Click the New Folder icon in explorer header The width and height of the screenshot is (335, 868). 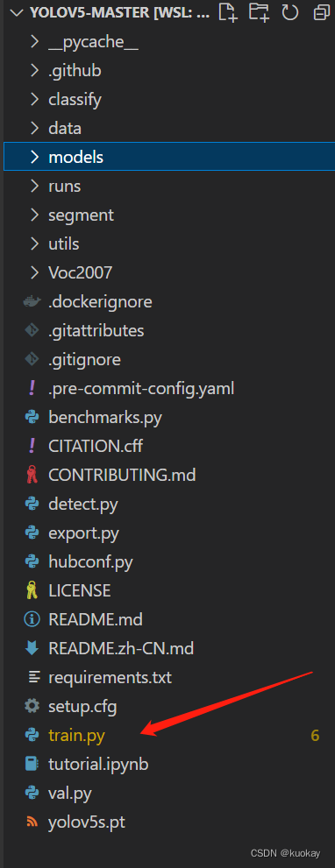point(259,12)
